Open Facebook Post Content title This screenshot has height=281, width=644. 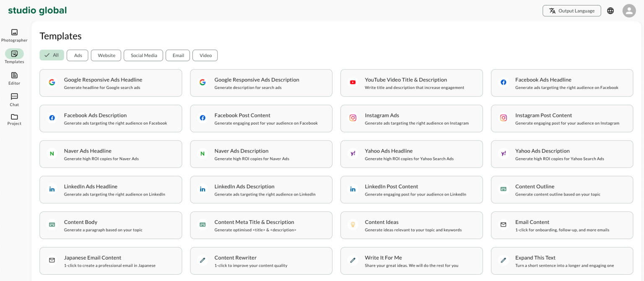(242, 115)
